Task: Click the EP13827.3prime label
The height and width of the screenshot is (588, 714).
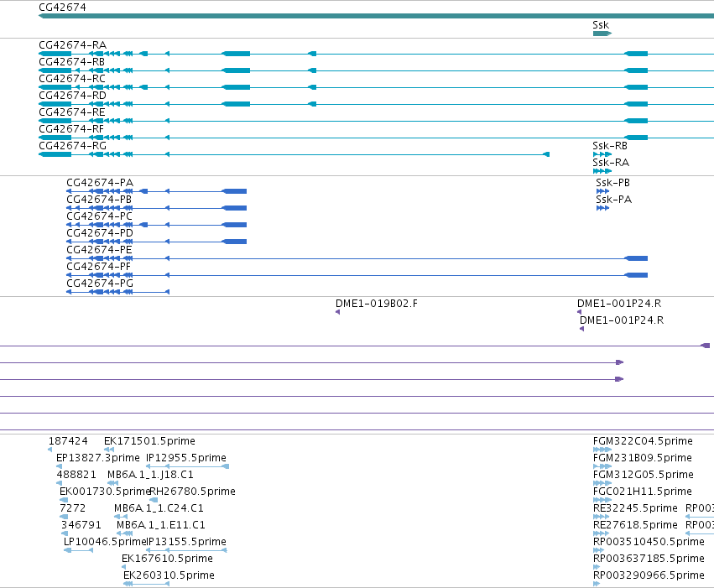Action: [x=98, y=458]
